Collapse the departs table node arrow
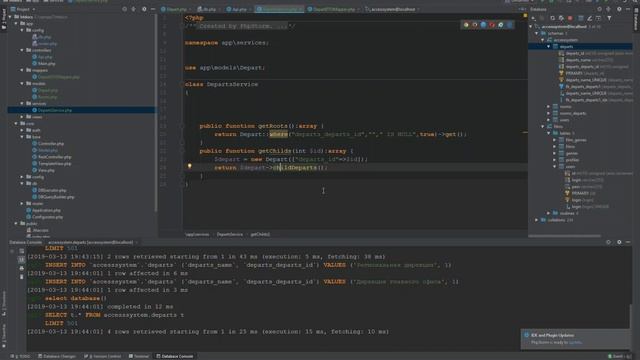Viewport: 640px width, 360px height. (x=549, y=47)
